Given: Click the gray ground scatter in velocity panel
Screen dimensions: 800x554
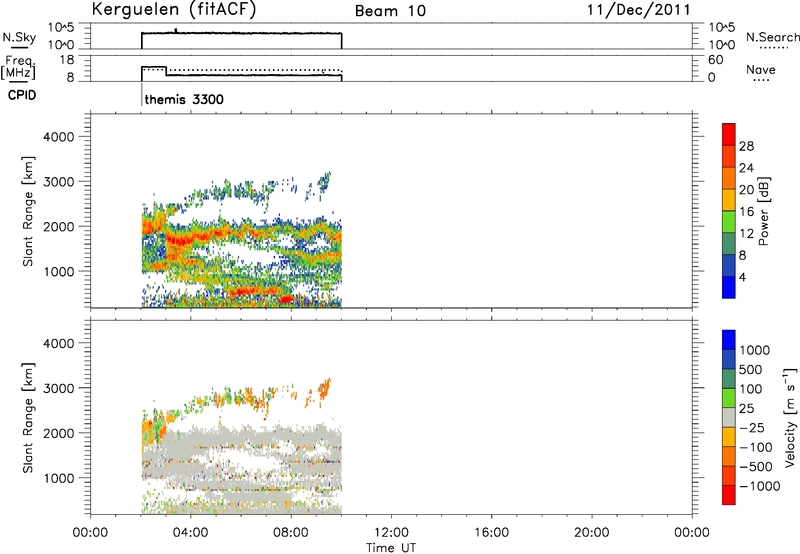Looking at the screenshot, I should [x=245, y=439].
